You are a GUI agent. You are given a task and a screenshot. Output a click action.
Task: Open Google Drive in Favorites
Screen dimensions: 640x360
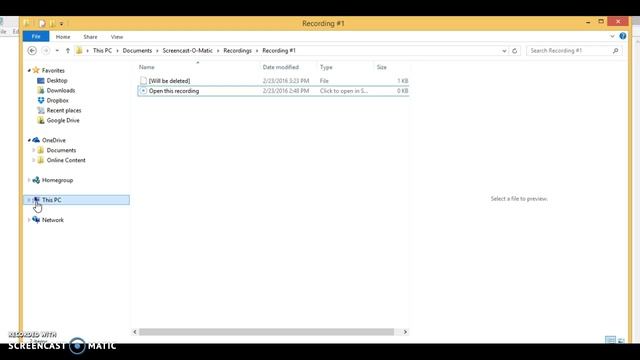(x=63, y=120)
